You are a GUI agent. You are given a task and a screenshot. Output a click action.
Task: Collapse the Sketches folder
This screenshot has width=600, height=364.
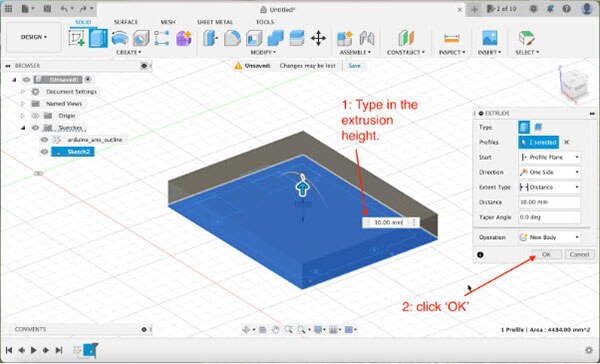tap(23, 127)
